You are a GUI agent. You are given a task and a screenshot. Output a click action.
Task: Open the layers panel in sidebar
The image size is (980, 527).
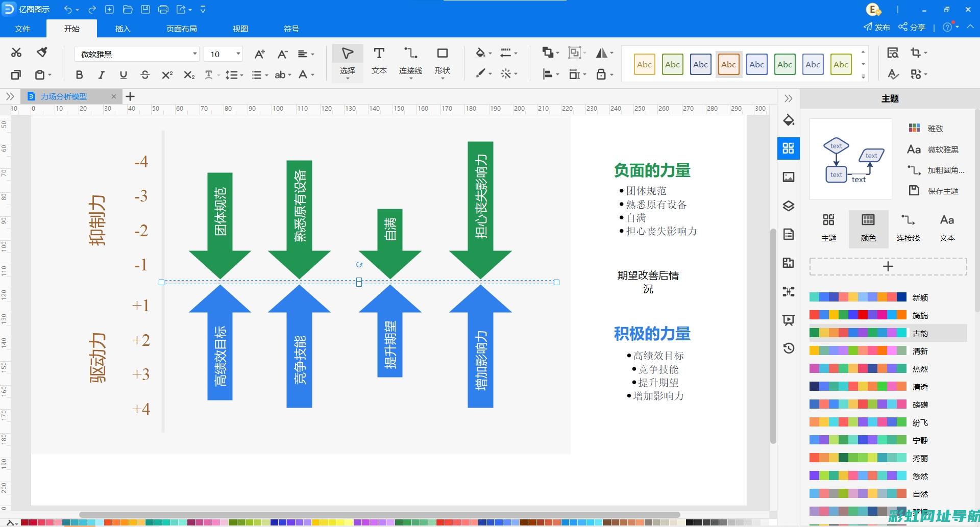(x=789, y=206)
